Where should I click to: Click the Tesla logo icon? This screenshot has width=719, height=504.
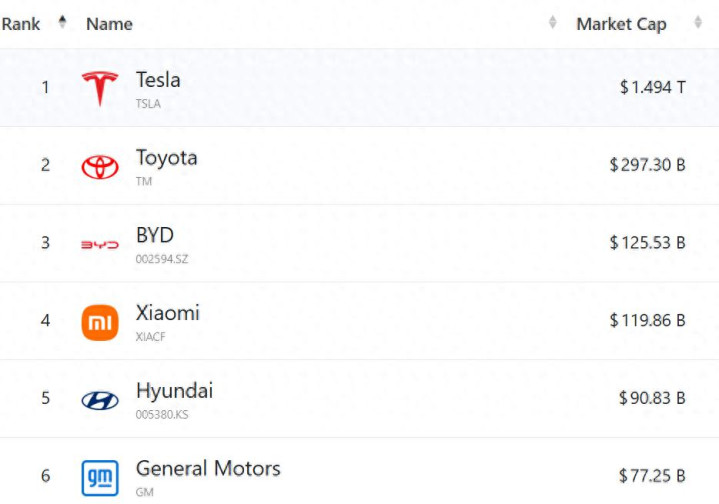coord(100,88)
